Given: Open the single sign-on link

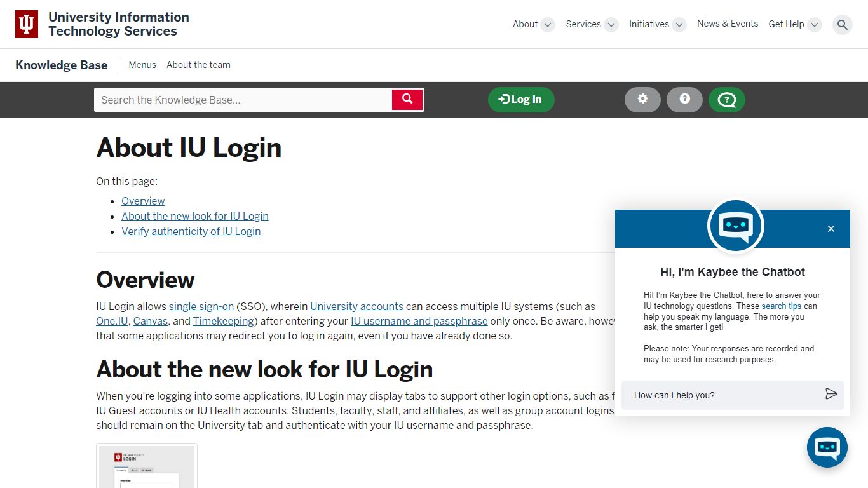Looking at the screenshot, I should 201,306.
